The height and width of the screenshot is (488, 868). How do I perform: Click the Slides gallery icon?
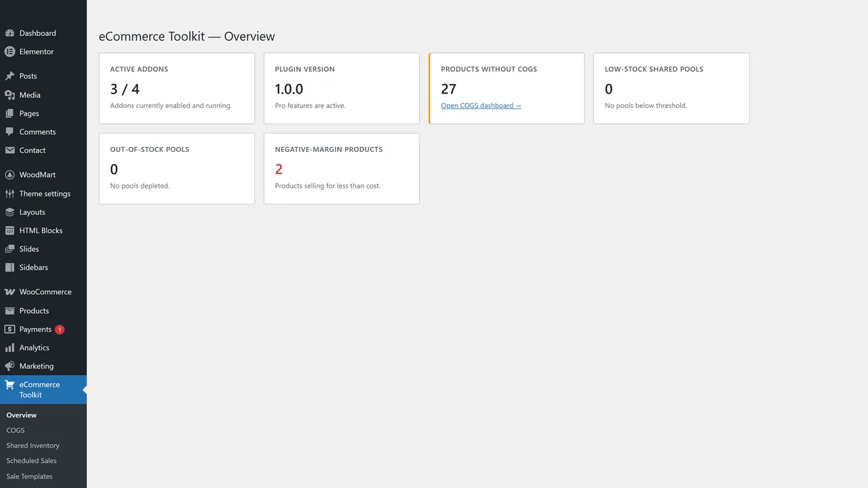[x=9, y=249]
